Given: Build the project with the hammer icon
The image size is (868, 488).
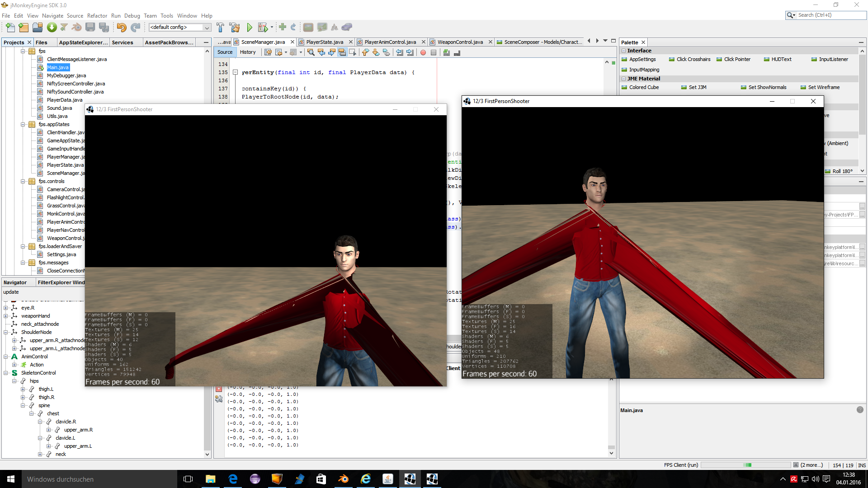Looking at the screenshot, I should pos(220,28).
